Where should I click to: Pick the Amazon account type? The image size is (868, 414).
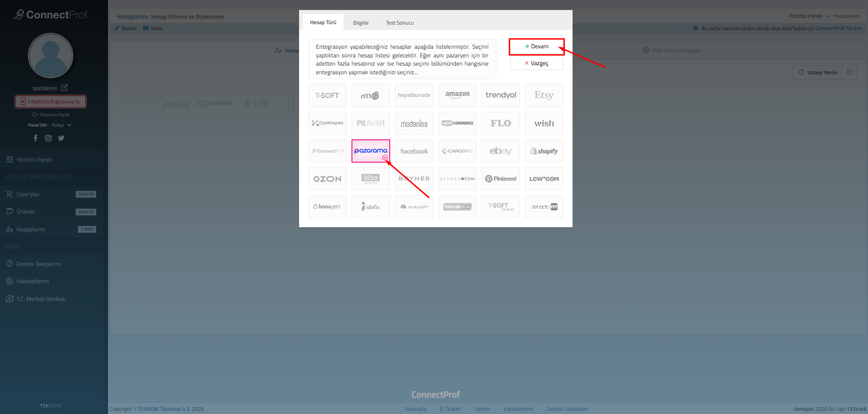coord(457,95)
